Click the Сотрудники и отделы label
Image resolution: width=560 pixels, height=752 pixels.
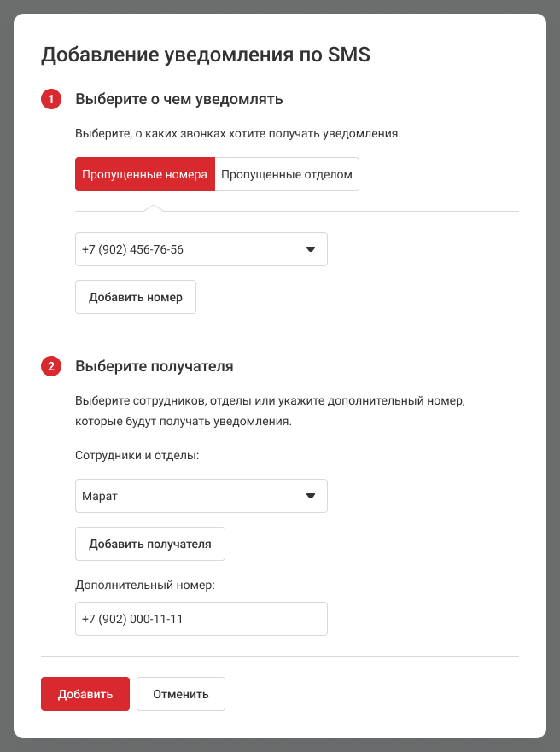(x=137, y=456)
